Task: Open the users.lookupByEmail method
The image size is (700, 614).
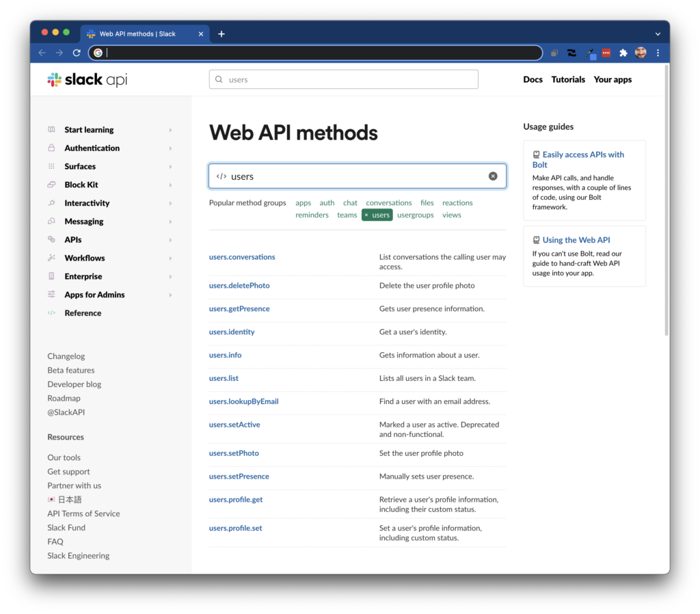Action: (244, 401)
